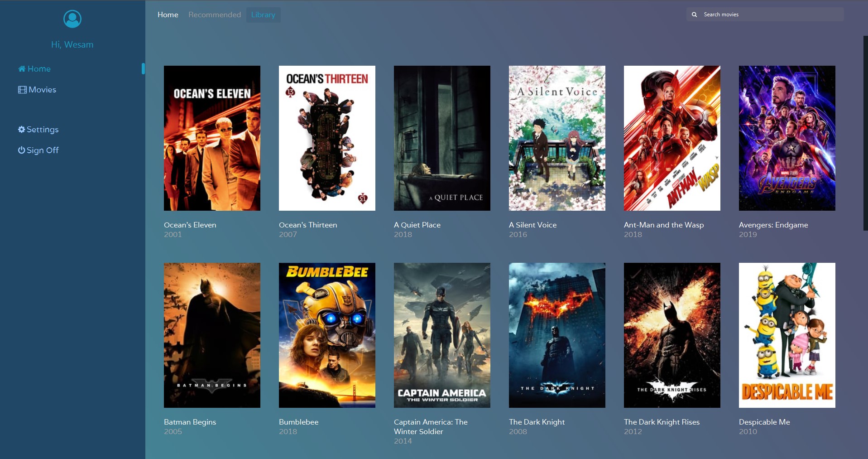
Task: Switch to the Recommended tab
Action: point(215,15)
